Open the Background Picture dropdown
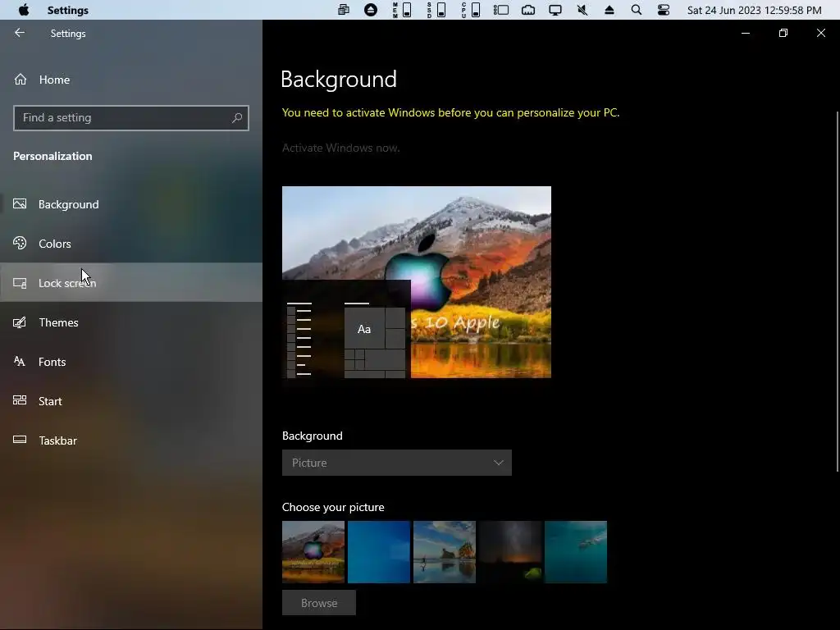Screen dimensions: 840x630 397,463
